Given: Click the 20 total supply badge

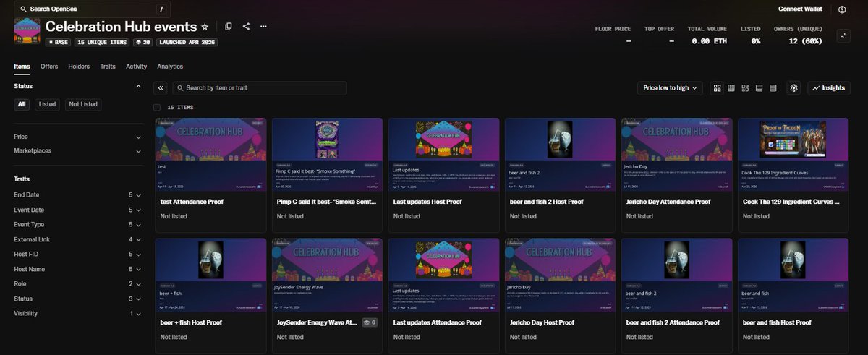Looking at the screenshot, I should pos(143,43).
